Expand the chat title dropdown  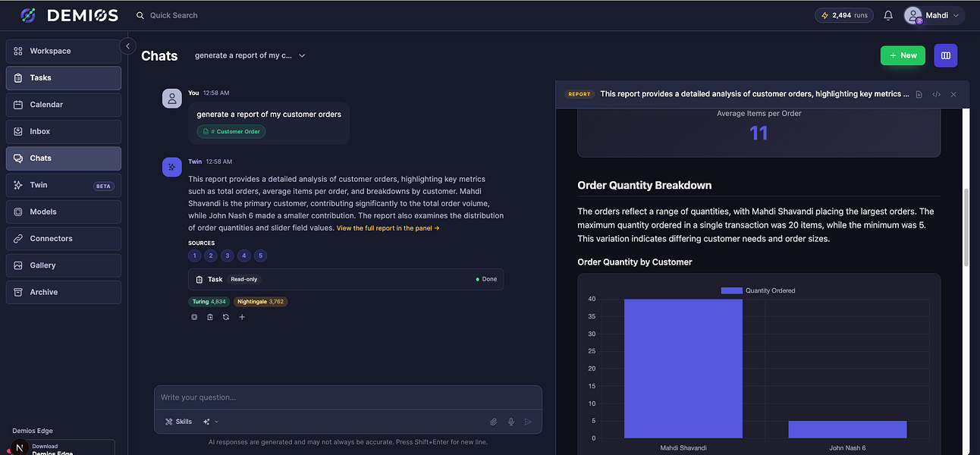[x=302, y=55]
